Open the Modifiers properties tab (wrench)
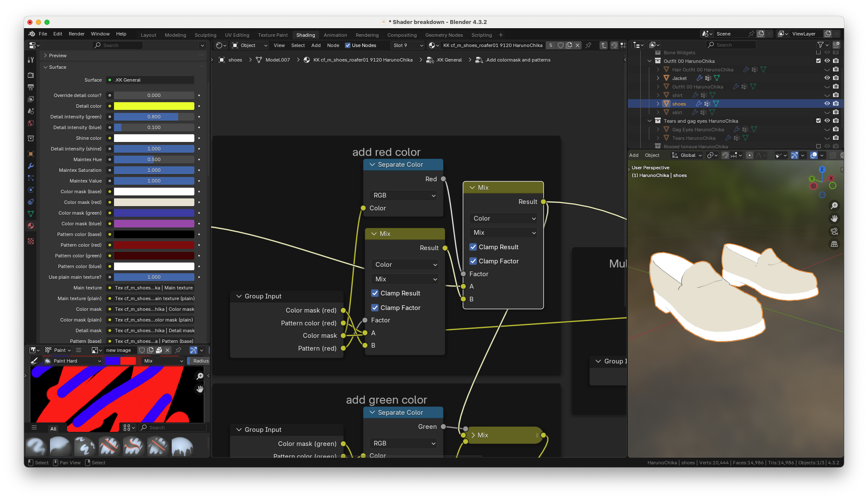868x499 pixels. [31, 166]
